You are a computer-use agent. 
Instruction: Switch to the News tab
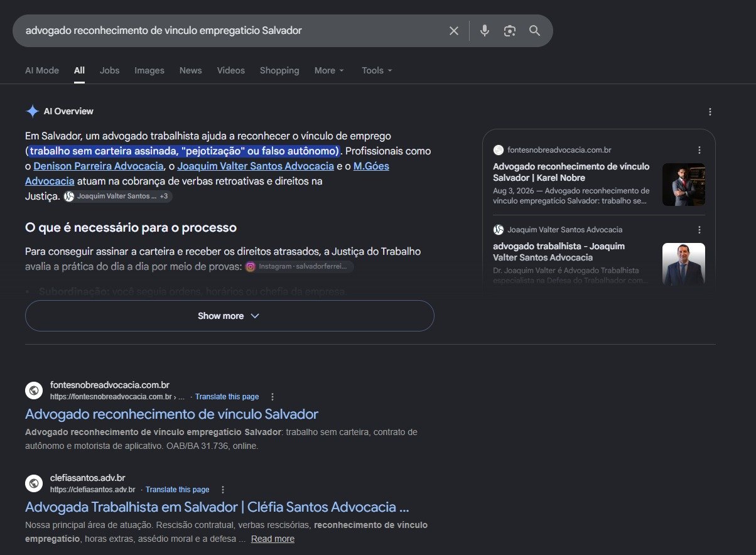tap(190, 70)
